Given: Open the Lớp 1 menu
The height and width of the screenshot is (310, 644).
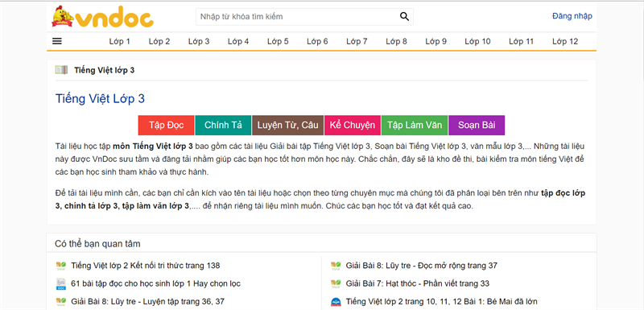Looking at the screenshot, I should click(119, 41).
